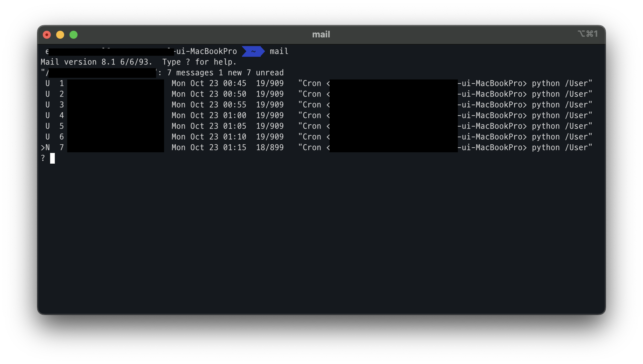The image size is (643, 364).
Task: Click the blue tilde directory prompt segment
Action: [x=253, y=51]
